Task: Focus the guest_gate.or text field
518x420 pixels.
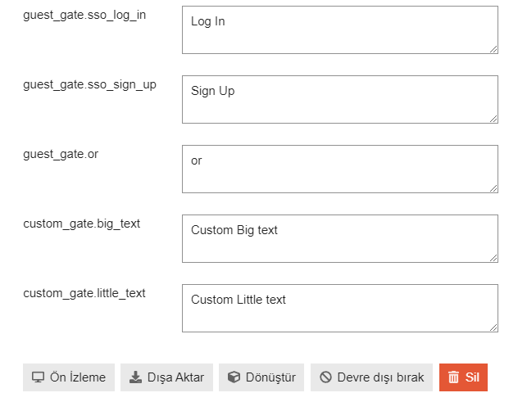Action: (x=340, y=169)
